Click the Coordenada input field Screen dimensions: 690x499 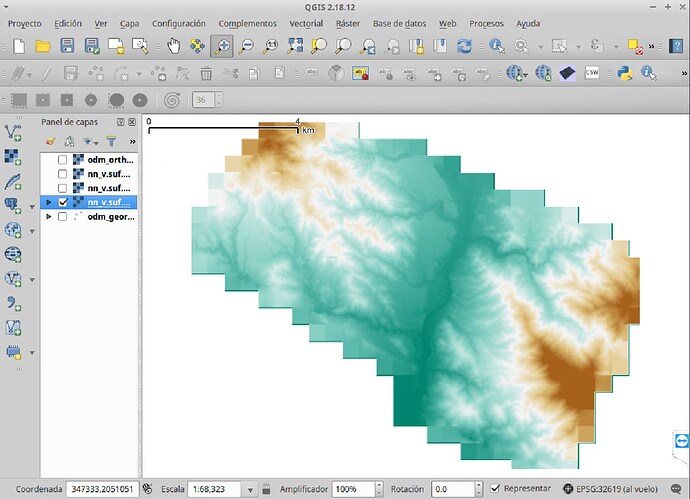[x=101, y=488]
